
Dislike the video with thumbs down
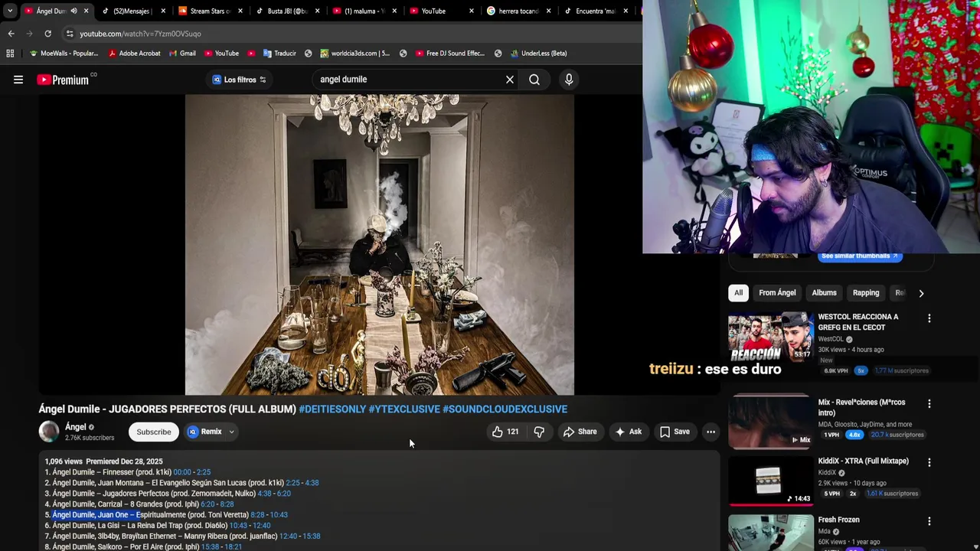click(539, 432)
